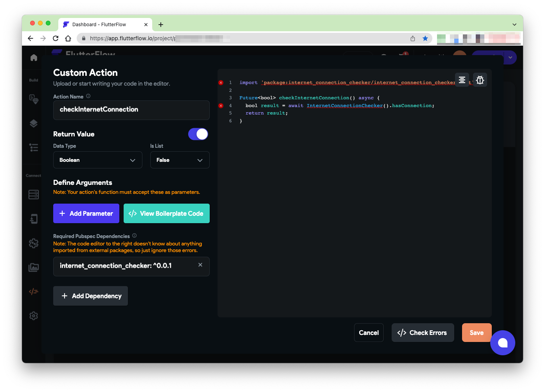
Task: Switch to the Dashboard - FlutterFlow tab
Action: (x=99, y=24)
